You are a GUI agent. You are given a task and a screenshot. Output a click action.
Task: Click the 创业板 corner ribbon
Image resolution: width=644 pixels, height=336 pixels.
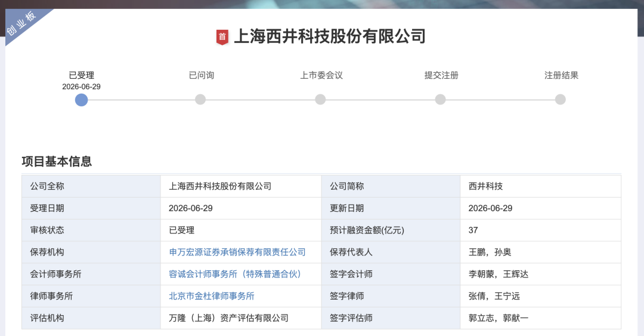(x=21, y=23)
